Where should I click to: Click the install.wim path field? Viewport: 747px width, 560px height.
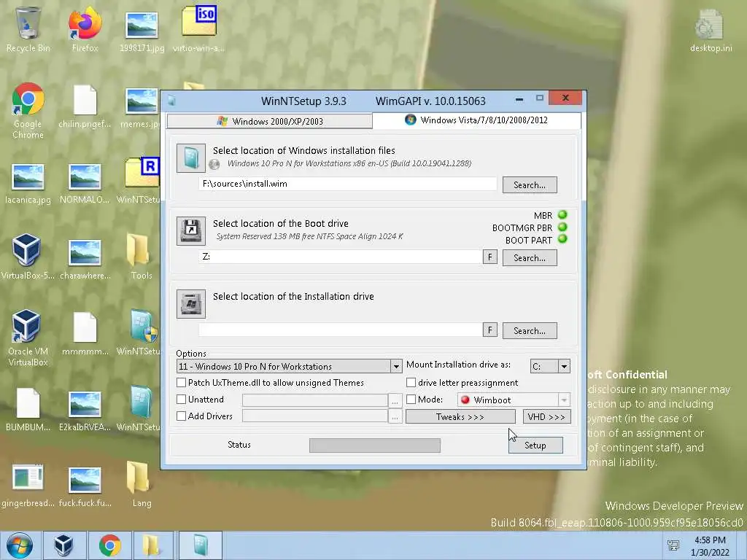[347, 184]
